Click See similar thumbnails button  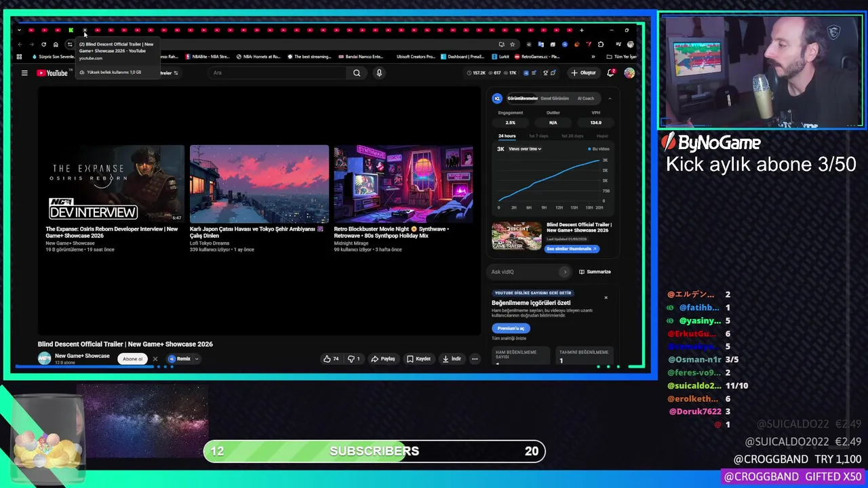click(x=572, y=249)
